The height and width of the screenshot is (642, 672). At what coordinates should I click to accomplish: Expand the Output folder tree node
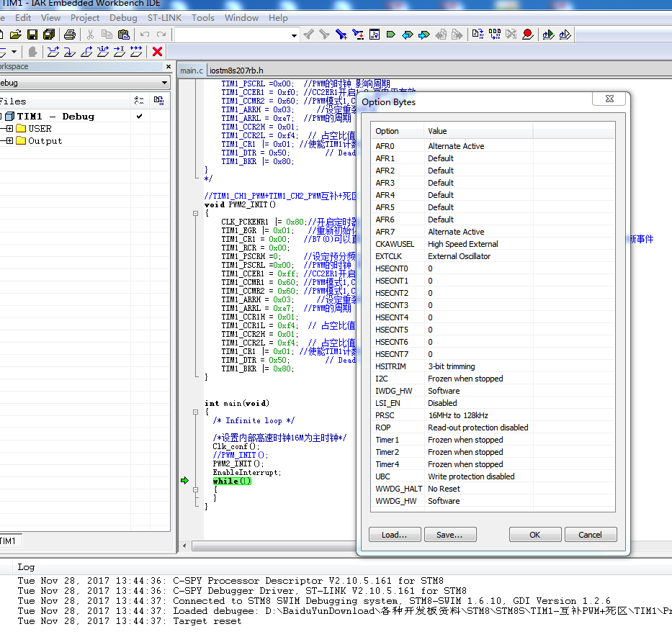tap(9, 141)
